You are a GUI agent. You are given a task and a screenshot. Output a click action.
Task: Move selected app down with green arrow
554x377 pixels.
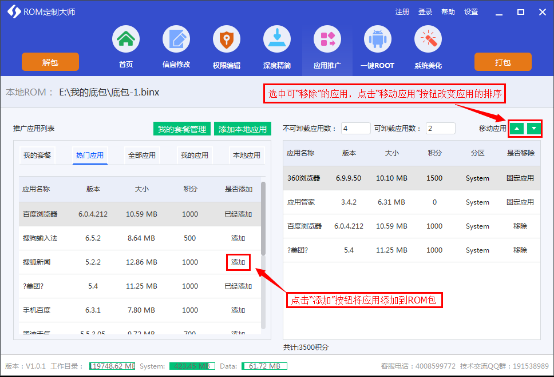[x=534, y=129]
